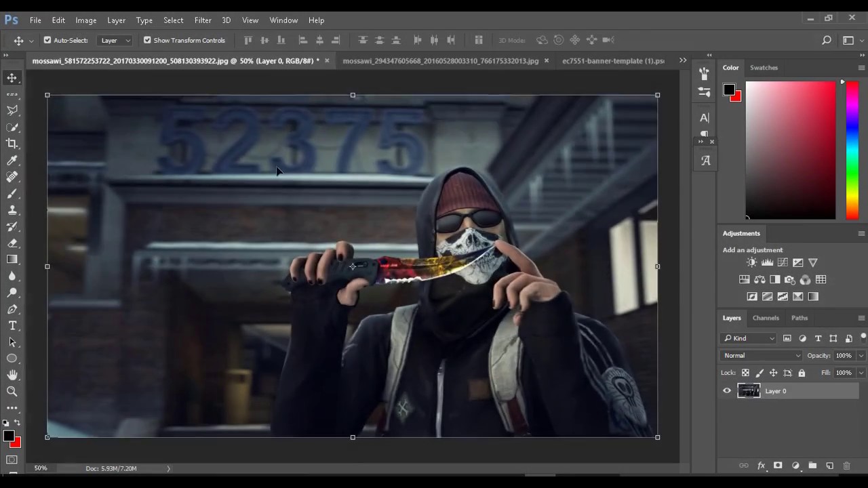Toggle lock all for the layer

coord(802,373)
